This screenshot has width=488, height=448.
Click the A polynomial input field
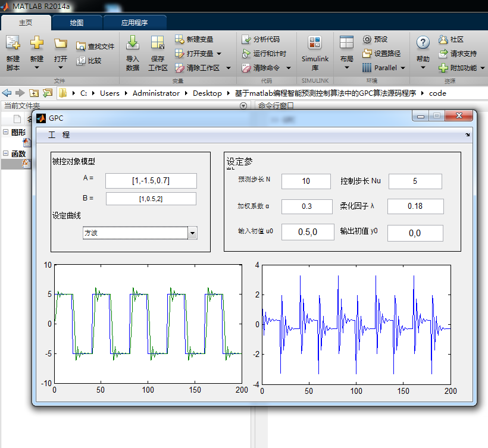tap(151, 181)
